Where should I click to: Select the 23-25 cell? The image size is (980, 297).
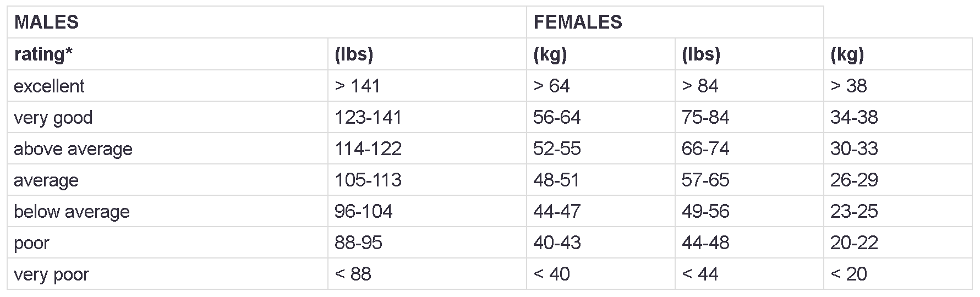click(898, 211)
